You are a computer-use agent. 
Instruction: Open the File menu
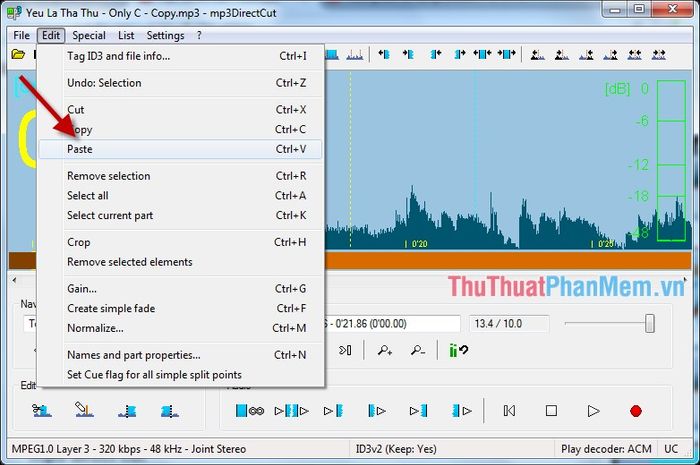coord(21,35)
